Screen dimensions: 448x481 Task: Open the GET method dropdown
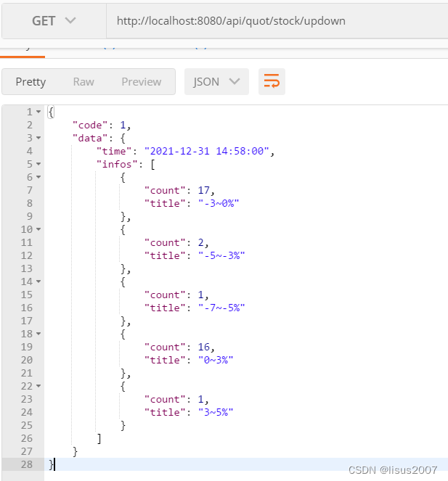[54, 21]
